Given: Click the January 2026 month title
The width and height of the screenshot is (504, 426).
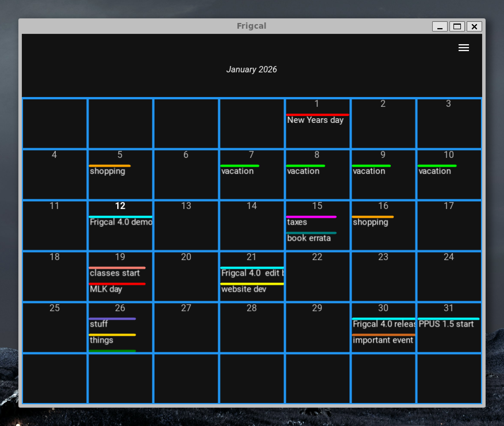Looking at the screenshot, I should click(251, 69).
